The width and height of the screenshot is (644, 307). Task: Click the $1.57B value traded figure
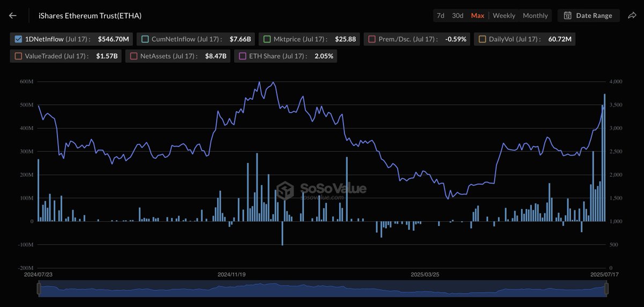(x=107, y=55)
